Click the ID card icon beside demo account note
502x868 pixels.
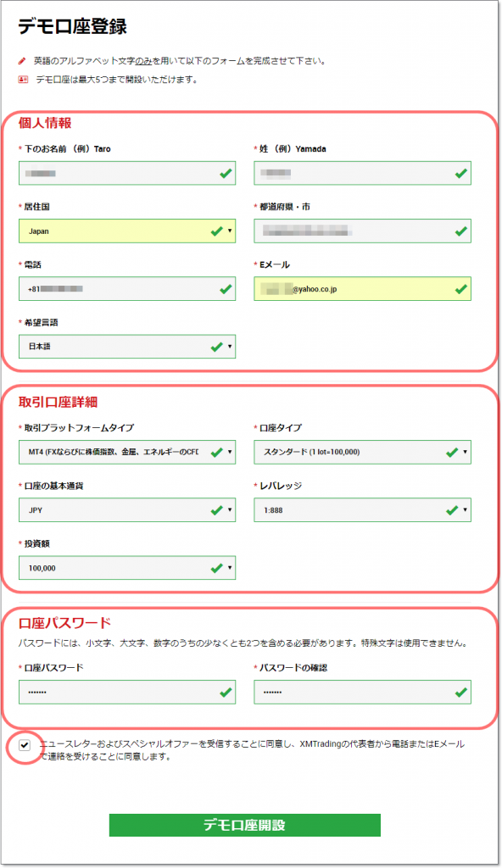tap(23, 80)
